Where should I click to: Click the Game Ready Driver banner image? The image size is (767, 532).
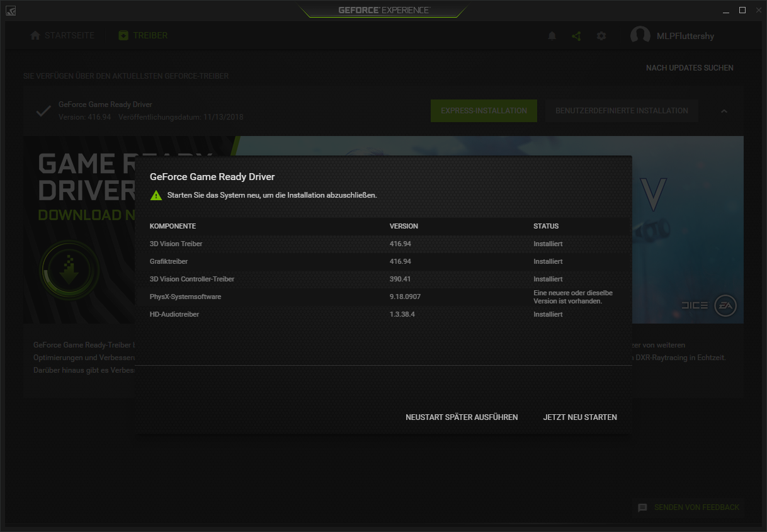383,230
